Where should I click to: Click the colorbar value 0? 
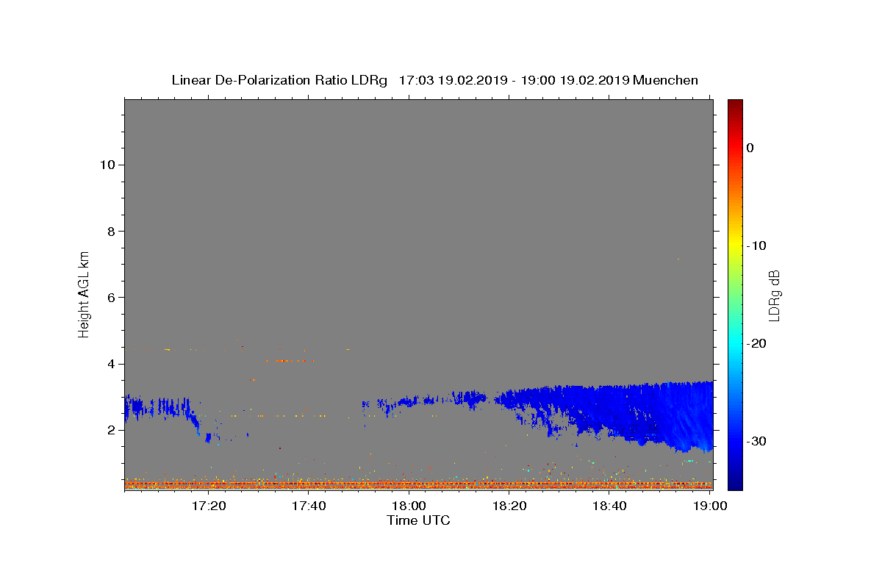point(750,148)
